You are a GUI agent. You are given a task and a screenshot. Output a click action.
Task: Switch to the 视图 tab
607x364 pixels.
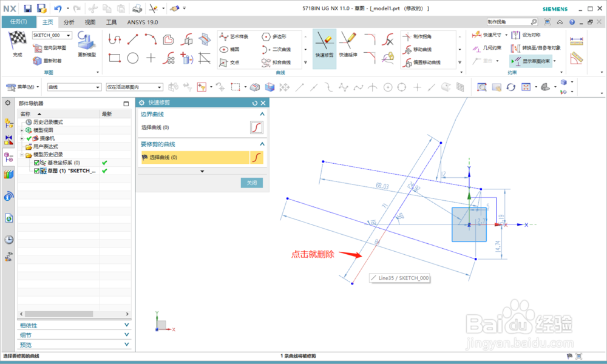click(90, 22)
